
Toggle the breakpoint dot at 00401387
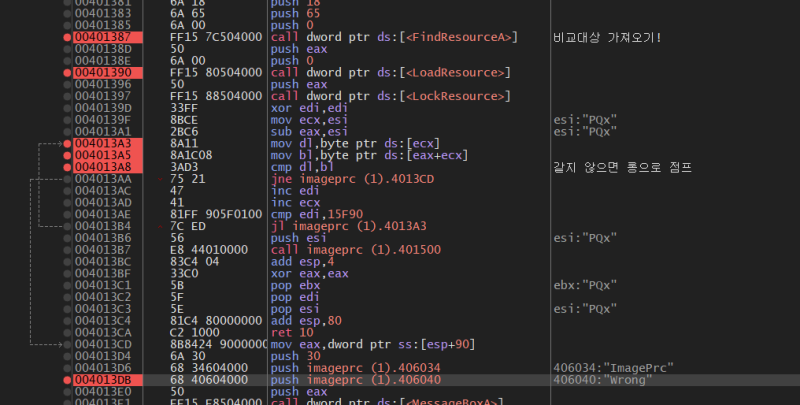(x=67, y=37)
